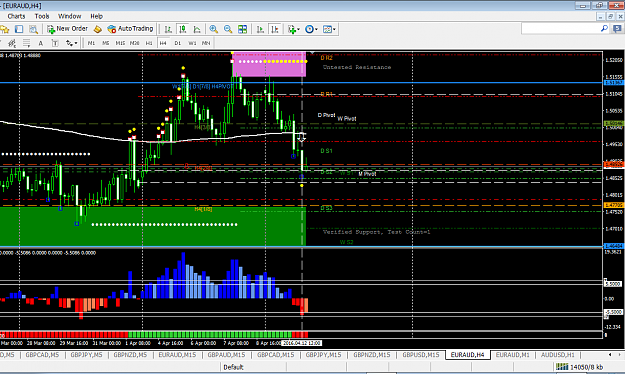Click the 2016.04.12 12:00 date marker
This screenshot has width=625, height=374.
tap(301, 343)
